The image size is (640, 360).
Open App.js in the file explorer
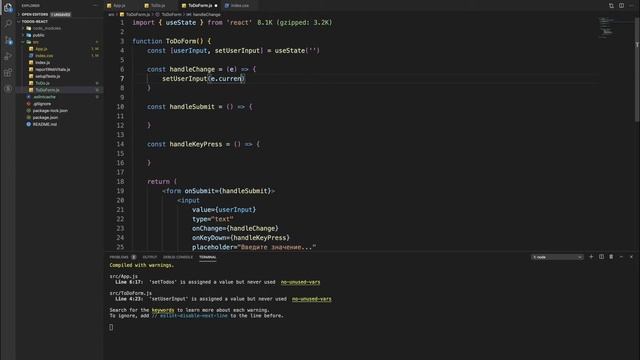(x=41, y=49)
